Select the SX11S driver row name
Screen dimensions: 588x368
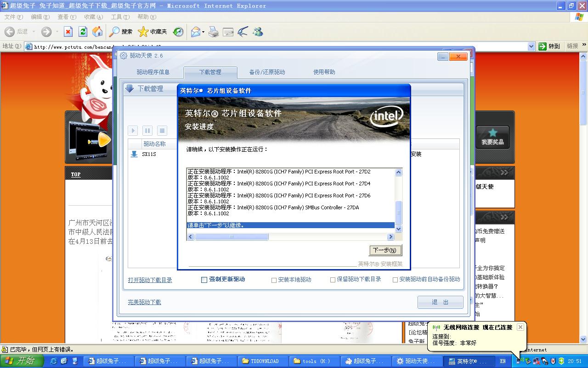[149, 154]
